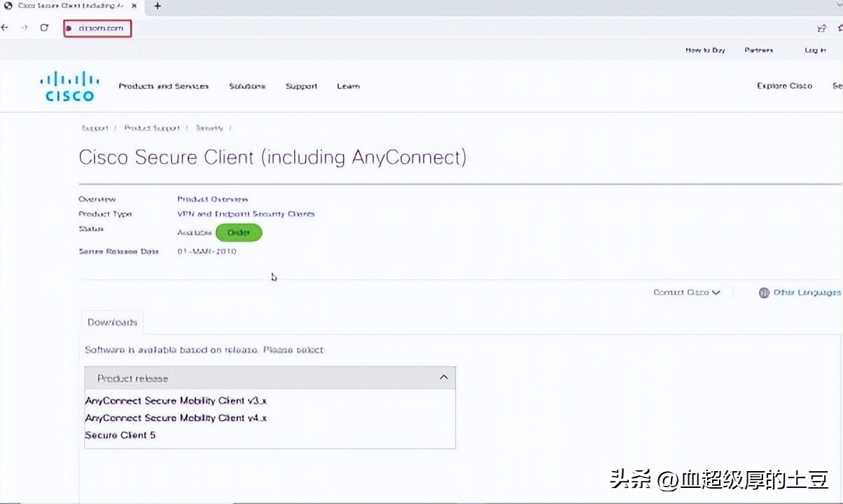Click the Cisco logo
Image resolution: width=843 pixels, height=504 pixels.
67,87
